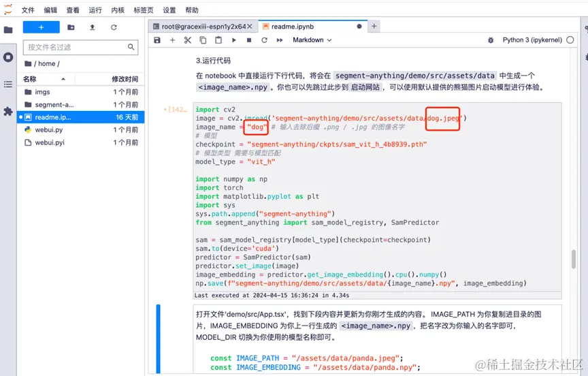Click the unsaved dot on readme.ipynb tab
The image size is (588, 376).
point(359,27)
